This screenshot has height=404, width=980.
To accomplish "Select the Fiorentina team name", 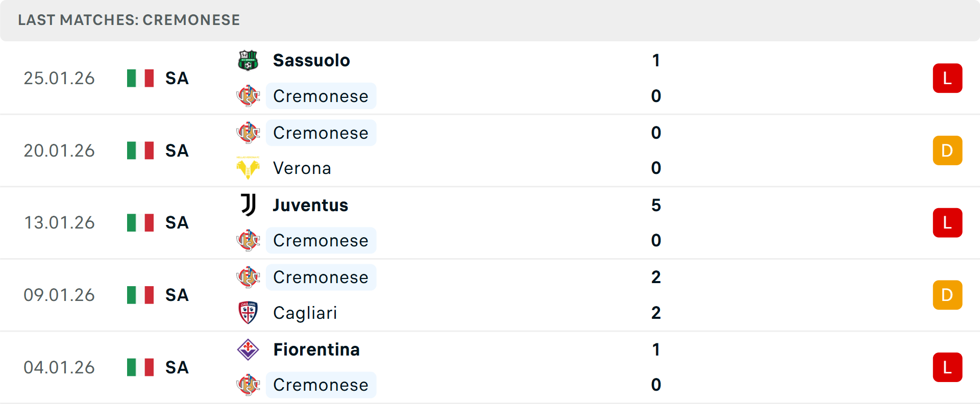I will pyautogui.click(x=316, y=349).
